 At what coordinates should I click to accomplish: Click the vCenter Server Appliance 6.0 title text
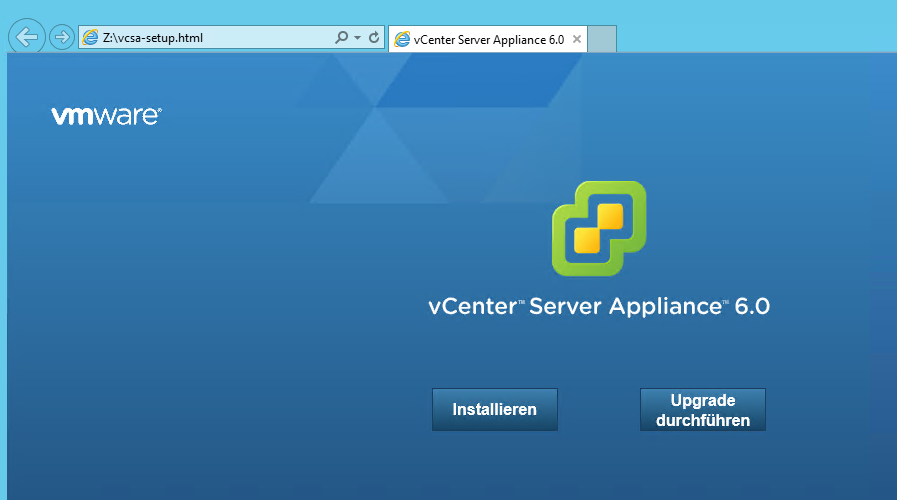pos(599,307)
